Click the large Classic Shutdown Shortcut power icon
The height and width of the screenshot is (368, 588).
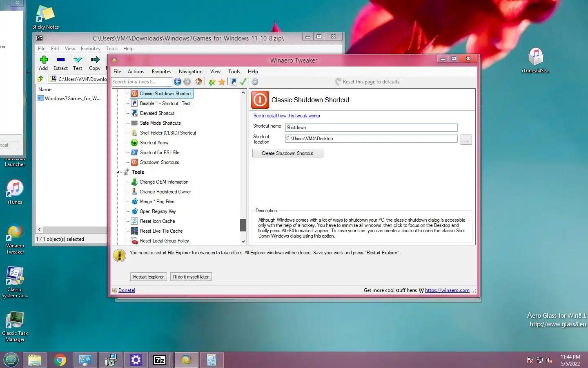(x=260, y=100)
